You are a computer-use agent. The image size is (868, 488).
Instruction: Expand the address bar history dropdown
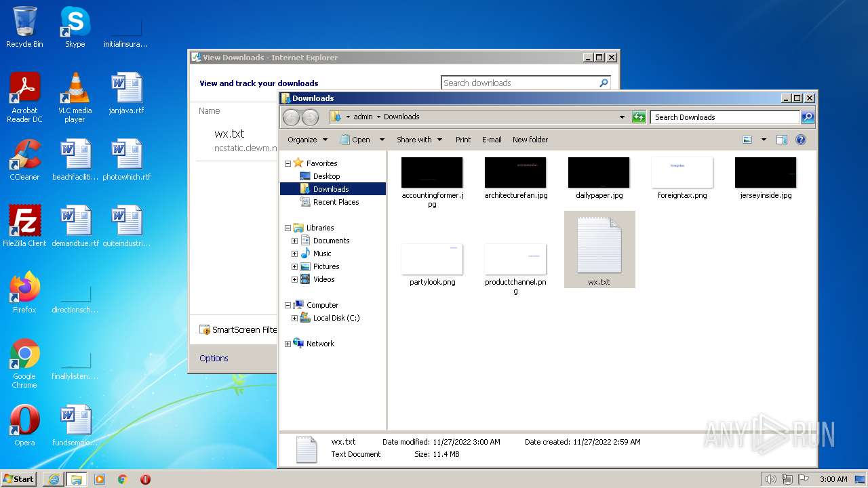click(622, 117)
